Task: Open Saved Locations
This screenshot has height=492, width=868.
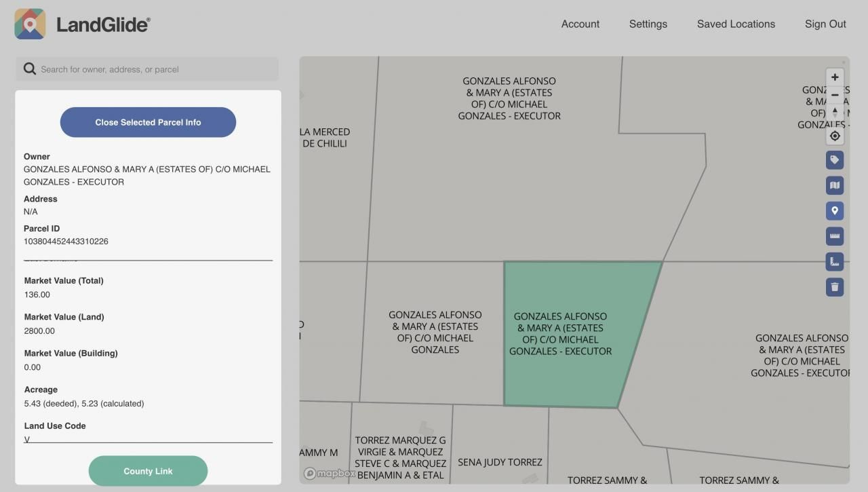Action: tap(736, 24)
